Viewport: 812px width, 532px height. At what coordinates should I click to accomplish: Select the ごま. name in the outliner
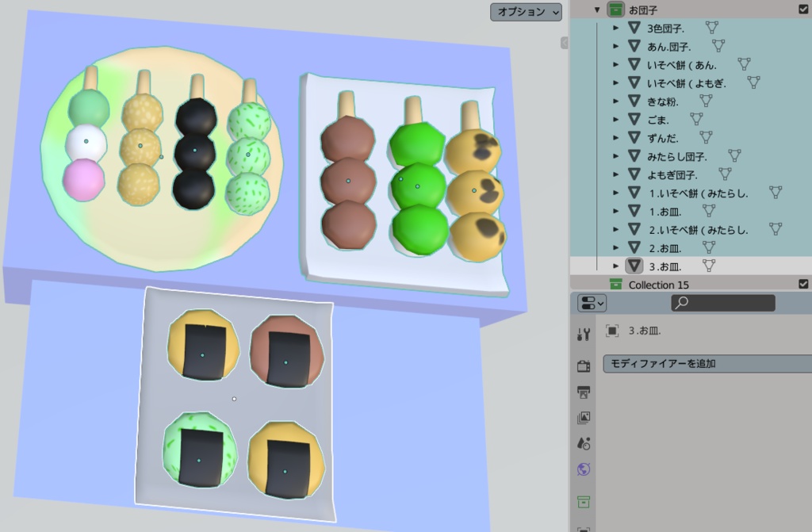click(658, 121)
